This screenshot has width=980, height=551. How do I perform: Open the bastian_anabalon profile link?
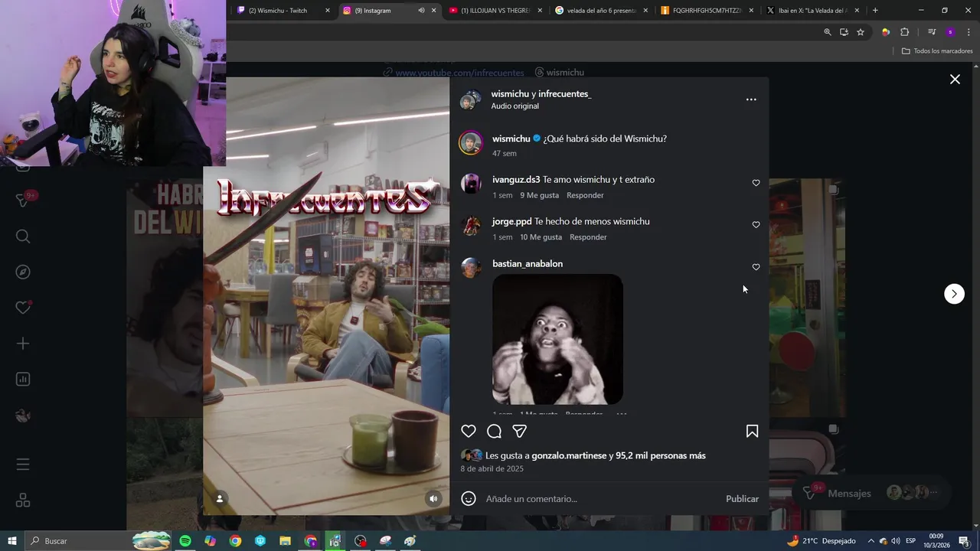coord(528,263)
